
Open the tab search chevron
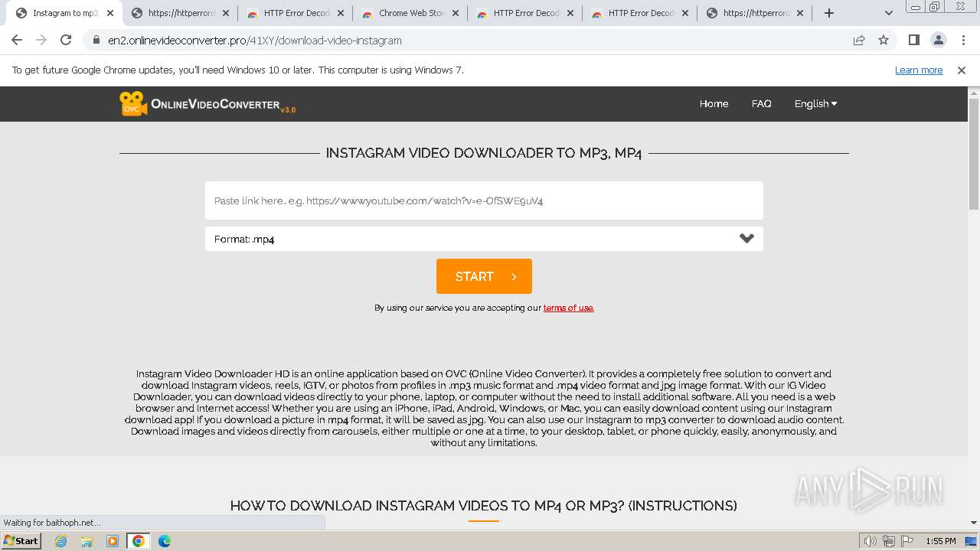pyautogui.click(x=888, y=13)
